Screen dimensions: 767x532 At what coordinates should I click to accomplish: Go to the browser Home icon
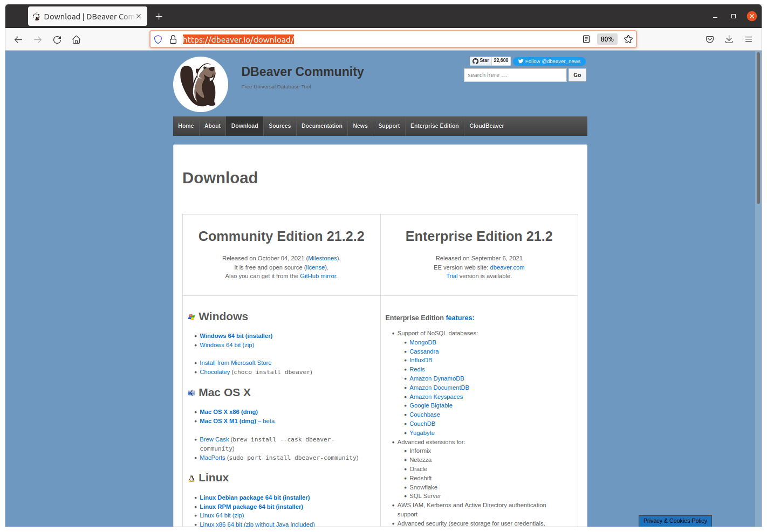pyautogui.click(x=77, y=39)
